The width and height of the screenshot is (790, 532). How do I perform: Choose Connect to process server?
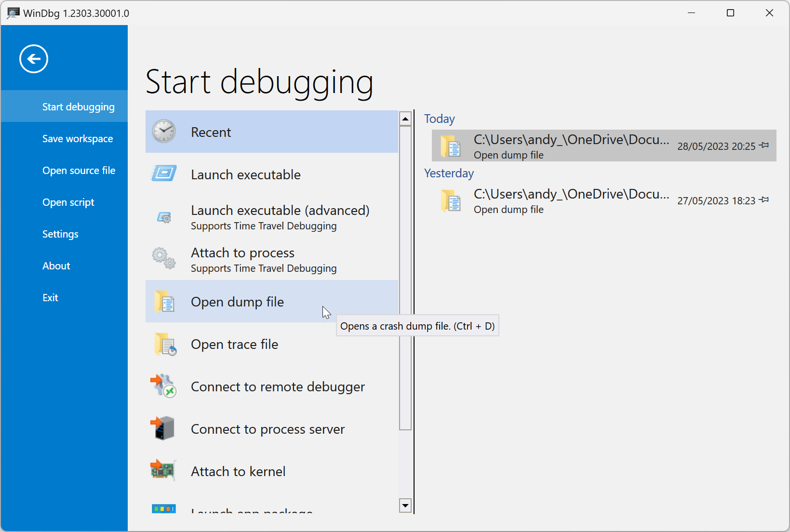(272, 428)
